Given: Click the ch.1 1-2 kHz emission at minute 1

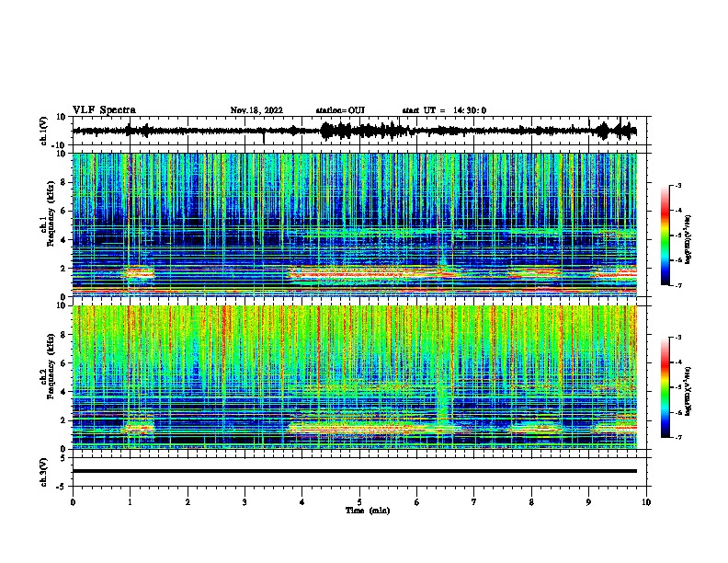Looking at the screenshot, I should 140,272.
